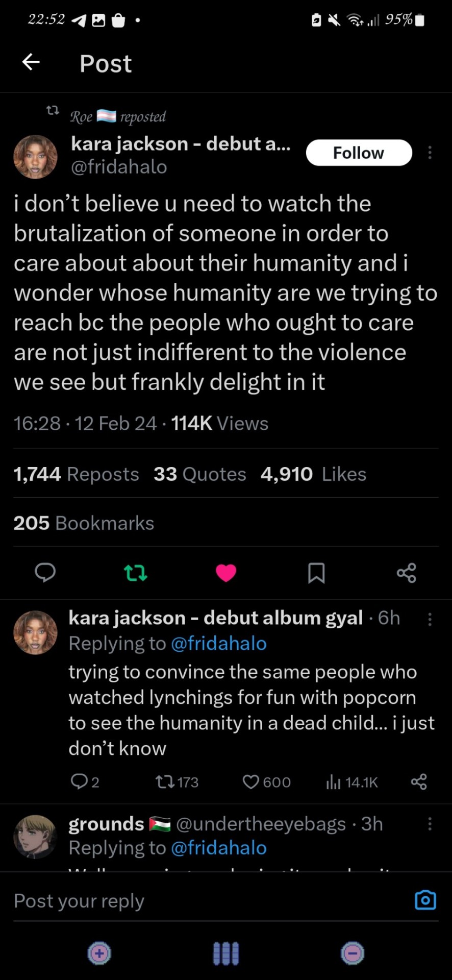Open more options on kara's reply
This screenshot has height=980, width=452.
[x=430, y=619]
